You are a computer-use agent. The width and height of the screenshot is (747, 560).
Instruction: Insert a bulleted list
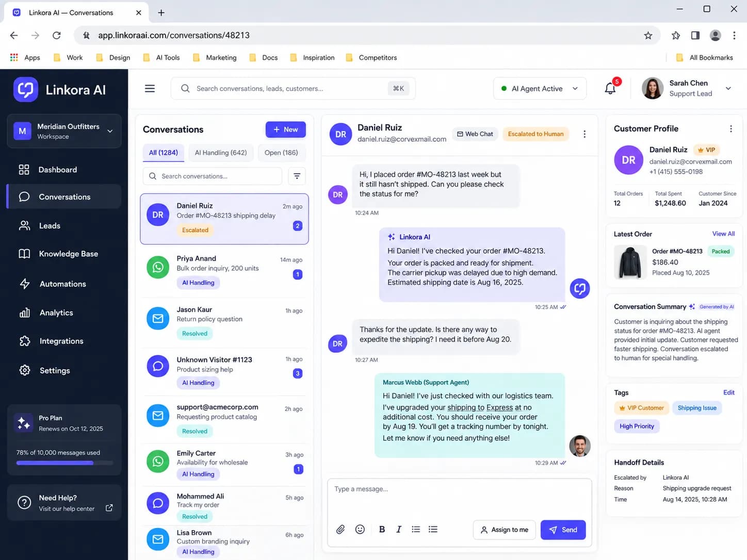tap(416, 529)
